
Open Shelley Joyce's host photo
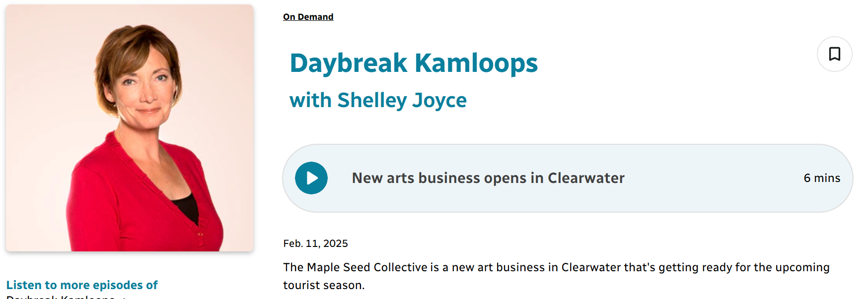click(130, 128)
